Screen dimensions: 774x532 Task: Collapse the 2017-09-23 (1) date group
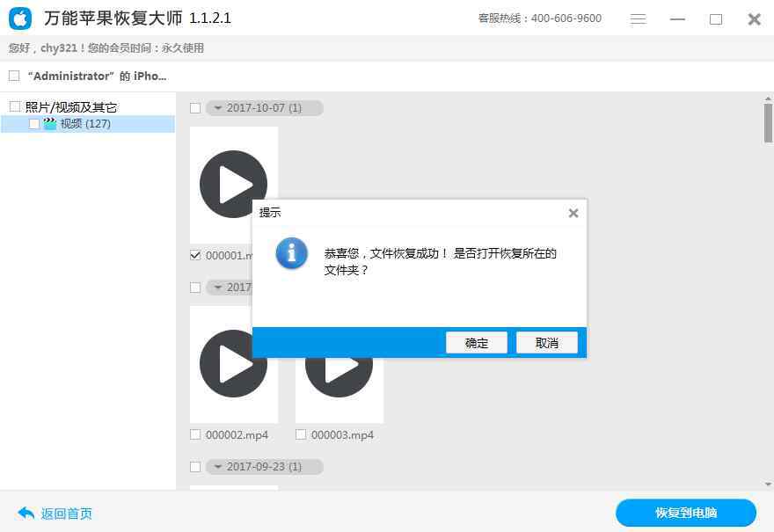click(x=265, y=467)
